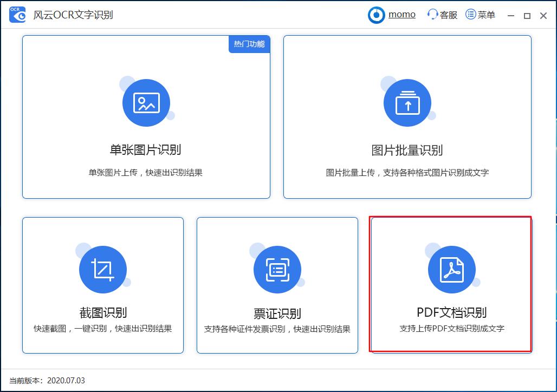Screen dimensions: 557x392
Task: Click the 图片批量识别 upload icon
Action: [x=407, y=103]
